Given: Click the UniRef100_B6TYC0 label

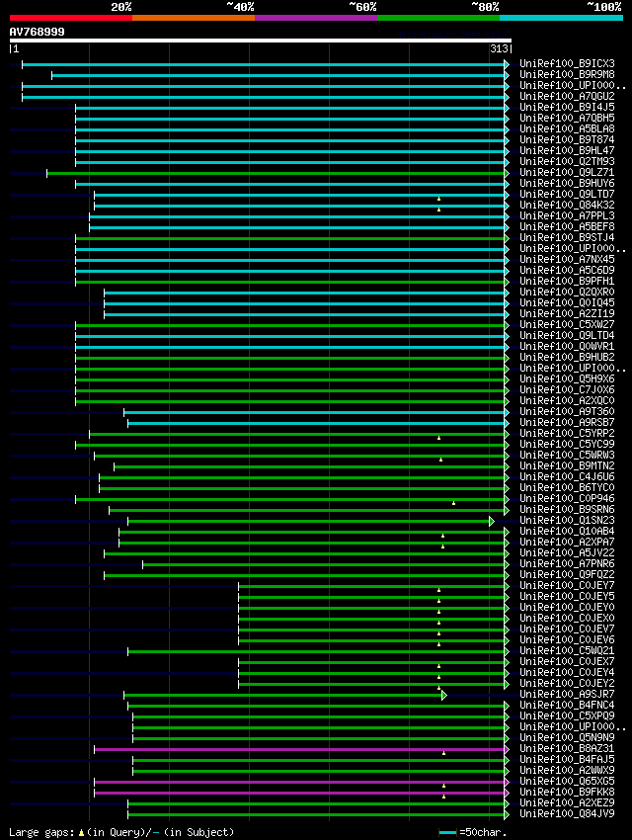Looking at the screenshot, I should click(567, 488).
